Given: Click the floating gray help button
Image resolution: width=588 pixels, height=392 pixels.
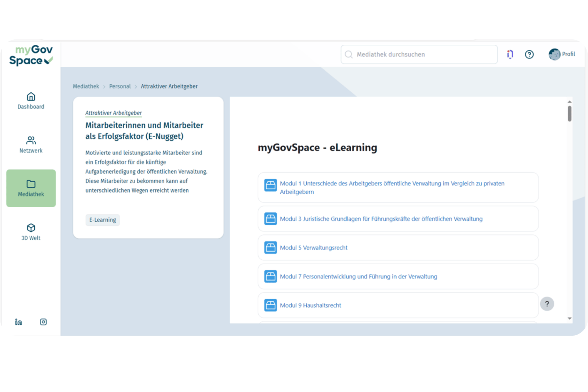Looking at the screenshot, I should point(547,304).
